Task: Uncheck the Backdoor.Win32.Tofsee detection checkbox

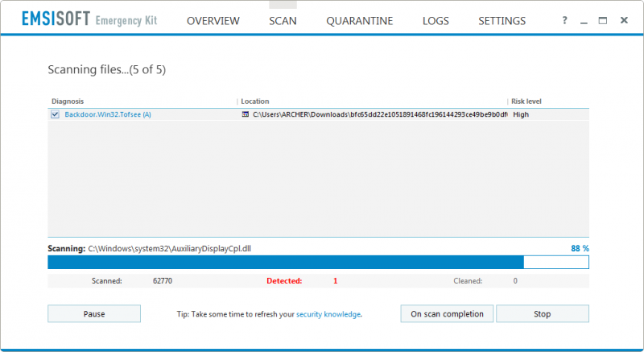Action: click(55, 114)
